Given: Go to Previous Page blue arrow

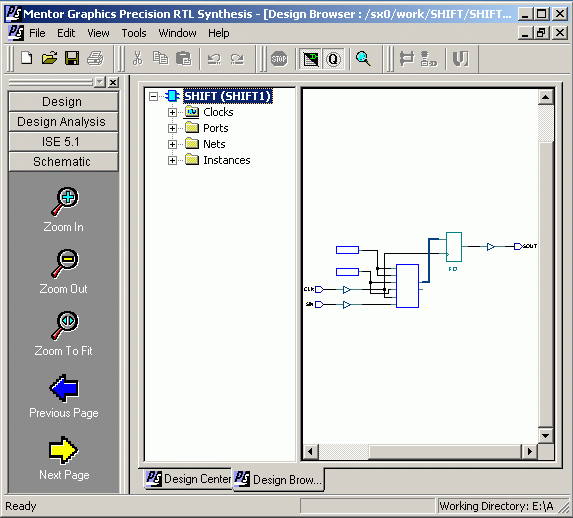Looking at the screenshot, I should (64, 388).
